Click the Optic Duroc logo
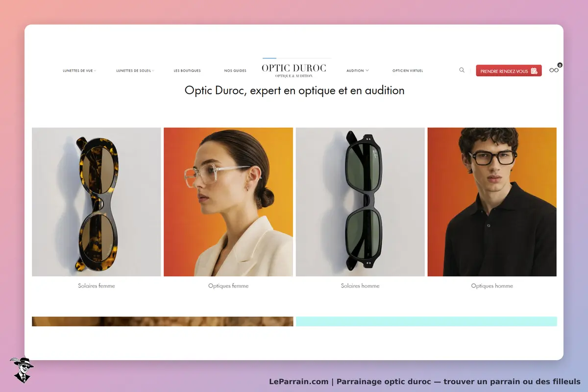Viewport: 588px width, 392px height. pos(294,70)
